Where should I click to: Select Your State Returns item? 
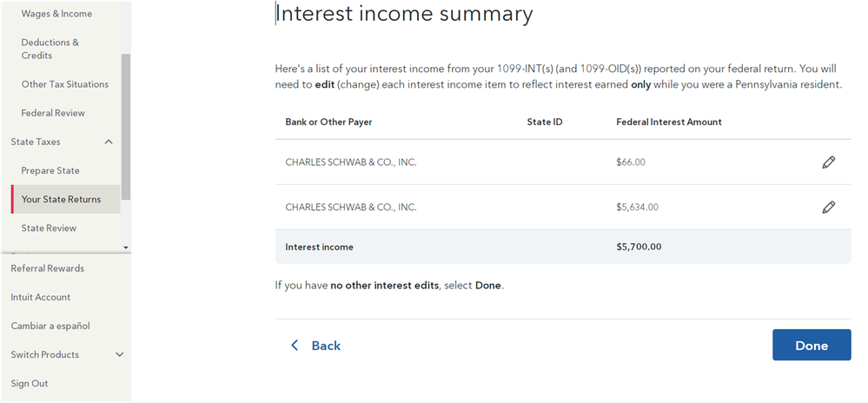pos(66,199)
